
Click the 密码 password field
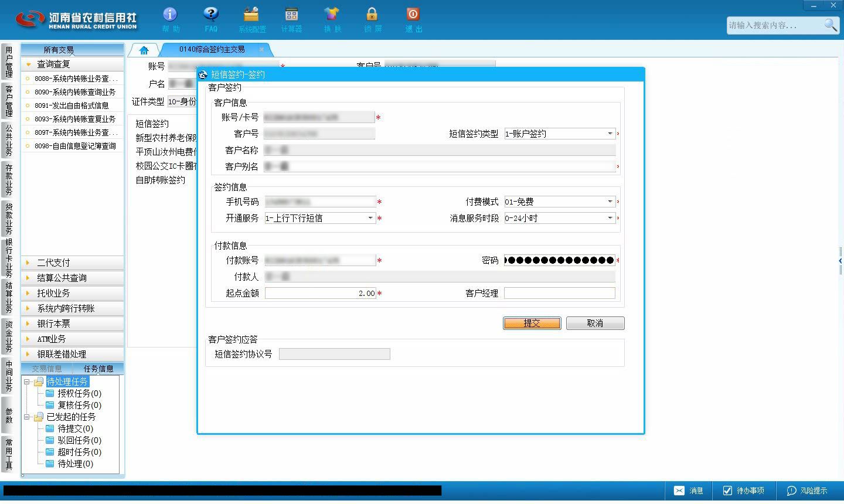[560, 260]
